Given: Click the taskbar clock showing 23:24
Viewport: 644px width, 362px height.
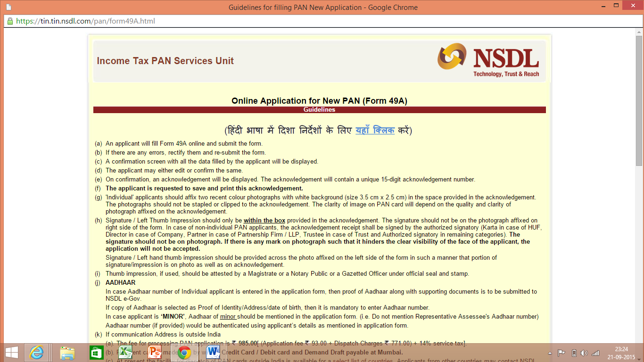Looking at the screenshot, I should click(x=621, y=353).
